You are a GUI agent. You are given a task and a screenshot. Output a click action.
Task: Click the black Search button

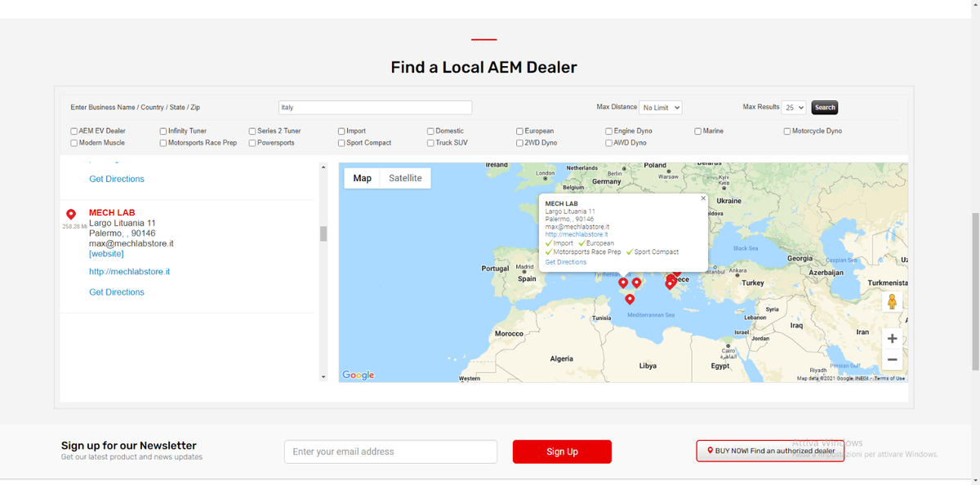825,108
